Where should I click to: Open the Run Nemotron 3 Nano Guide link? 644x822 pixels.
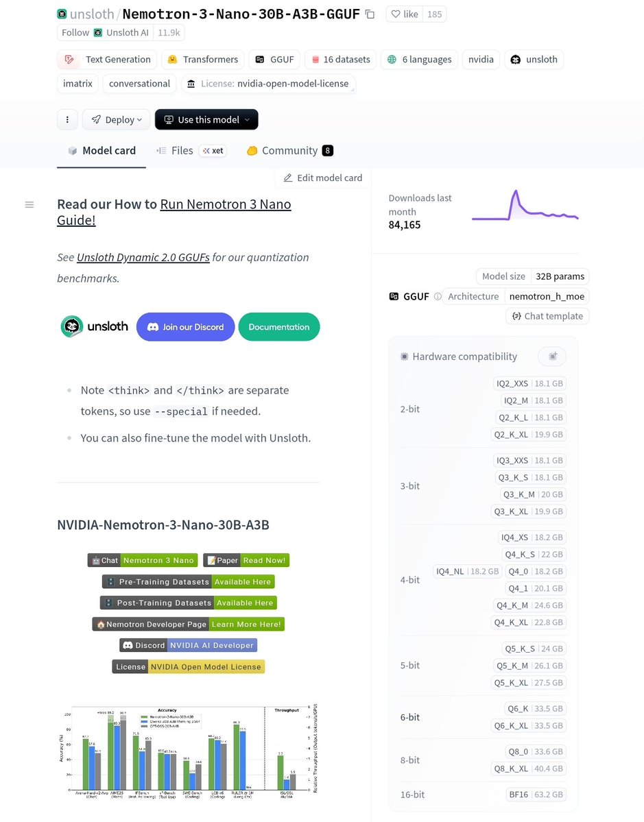(174, 212)
